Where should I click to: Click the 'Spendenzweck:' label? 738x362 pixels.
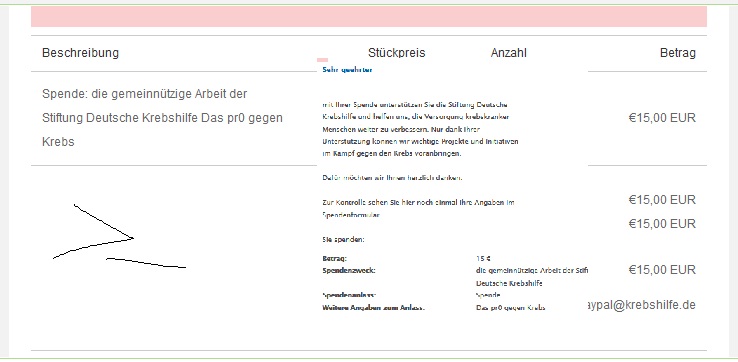coord(349,271)
